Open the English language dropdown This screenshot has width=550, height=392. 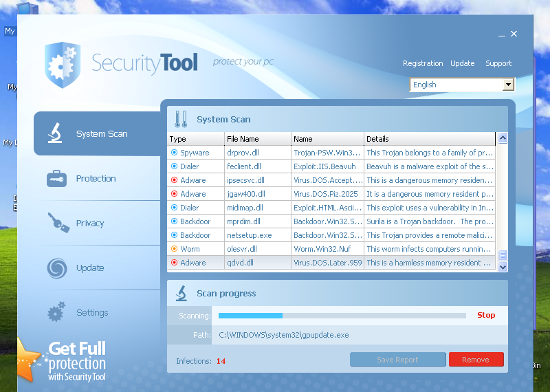462,85
